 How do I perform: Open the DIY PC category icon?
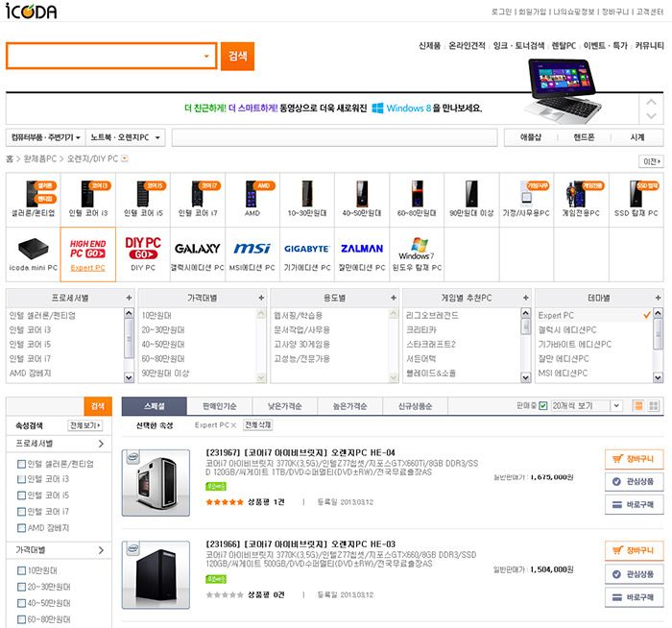[x=143, y=254]
